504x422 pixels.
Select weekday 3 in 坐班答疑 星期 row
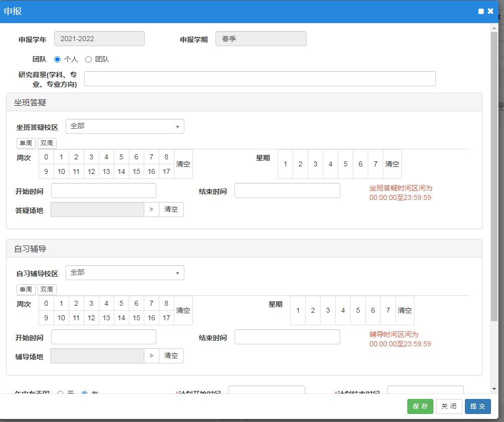[315, 164]
